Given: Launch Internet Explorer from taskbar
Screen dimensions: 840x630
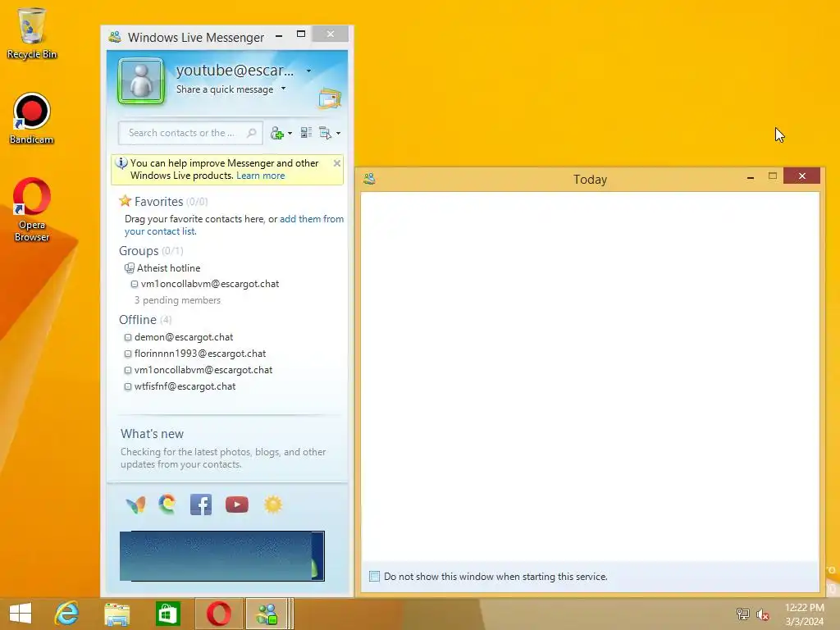Looking at the screenshot, I should (x=67, y=614).
